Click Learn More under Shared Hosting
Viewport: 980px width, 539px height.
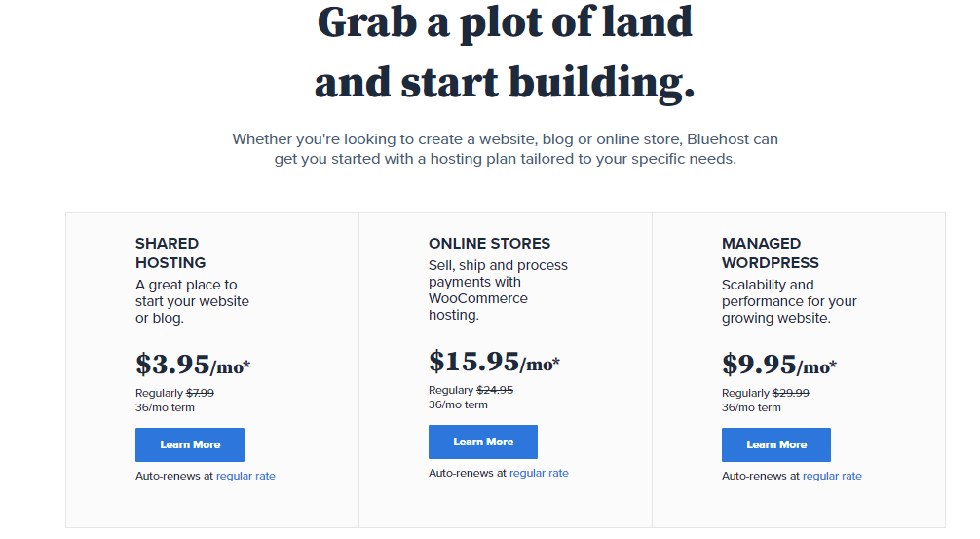[189, 444]
